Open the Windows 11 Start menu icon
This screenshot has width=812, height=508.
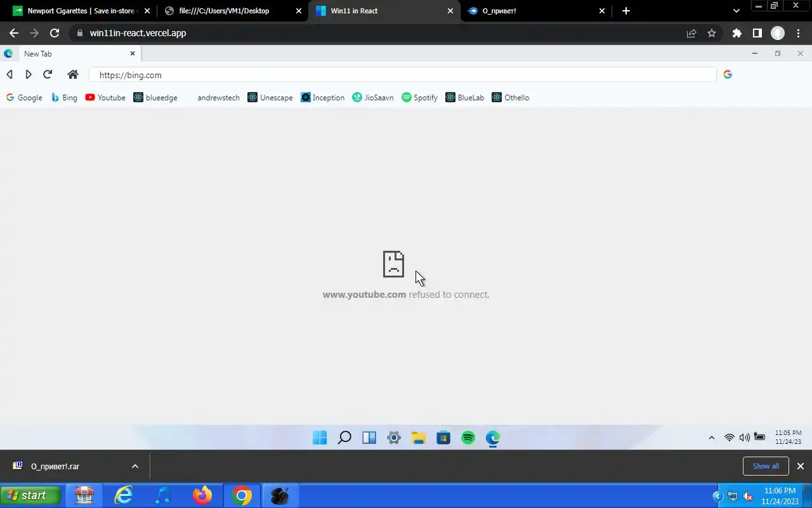click(x=320, y=438)
